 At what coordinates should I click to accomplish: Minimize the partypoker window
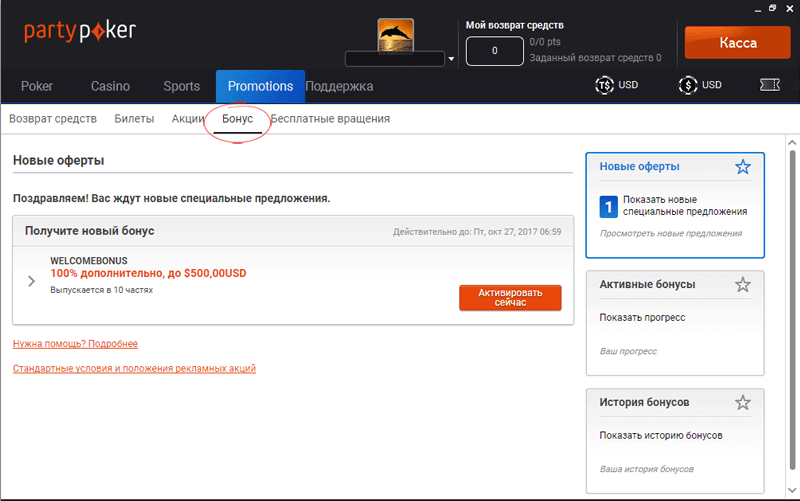755,7
